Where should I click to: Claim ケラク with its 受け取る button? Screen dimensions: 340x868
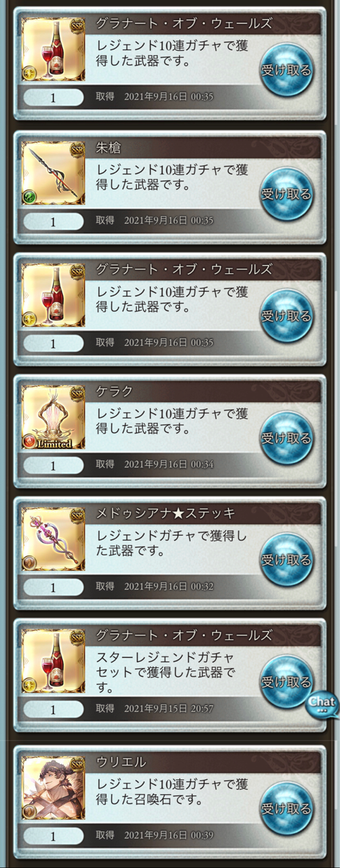pos(286,438)
